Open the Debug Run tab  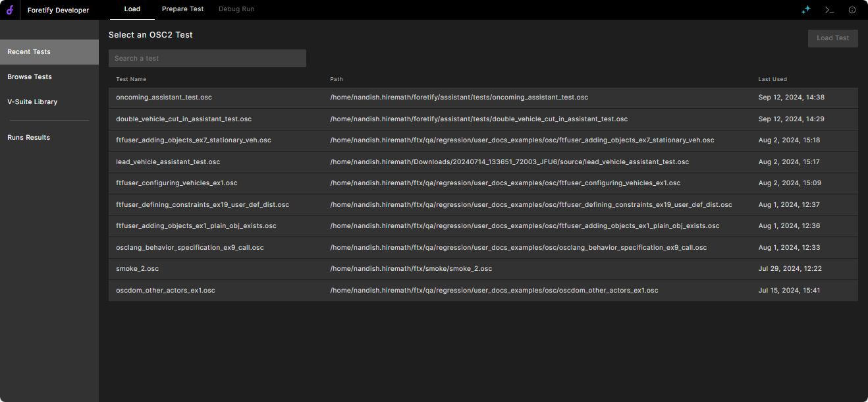click(x=236, y=9)
